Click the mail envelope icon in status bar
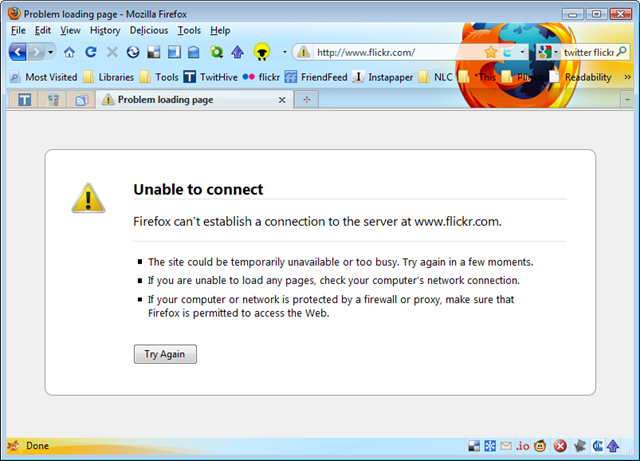 pos(506,446)
